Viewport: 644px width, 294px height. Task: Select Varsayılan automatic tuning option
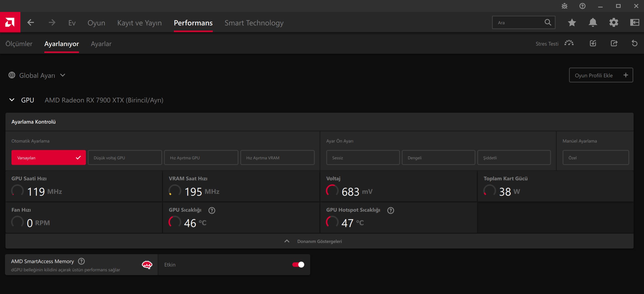tap(49, 157)
